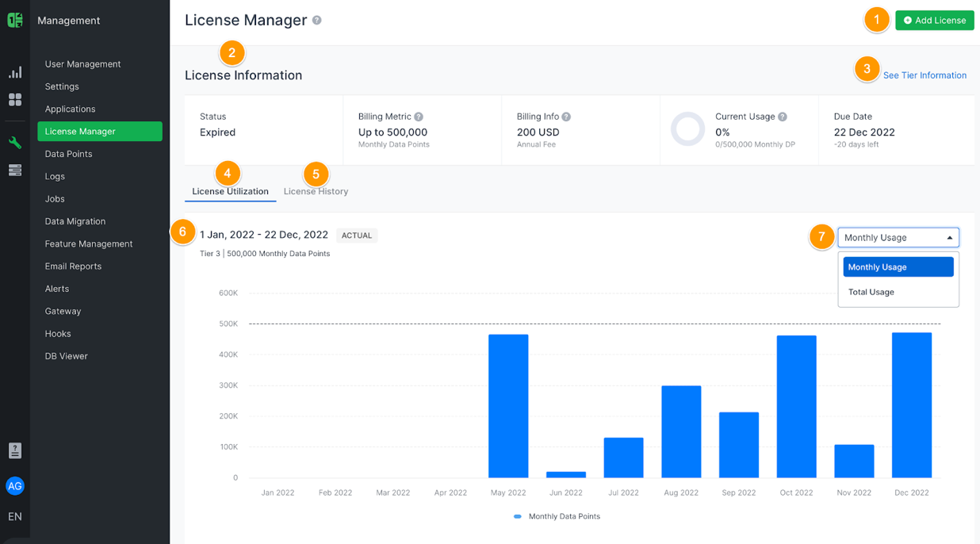Open the server list icon below the wrench
The width and height of the screenshot is (980, 544).
pyautogui.click(x=14, y=170)
